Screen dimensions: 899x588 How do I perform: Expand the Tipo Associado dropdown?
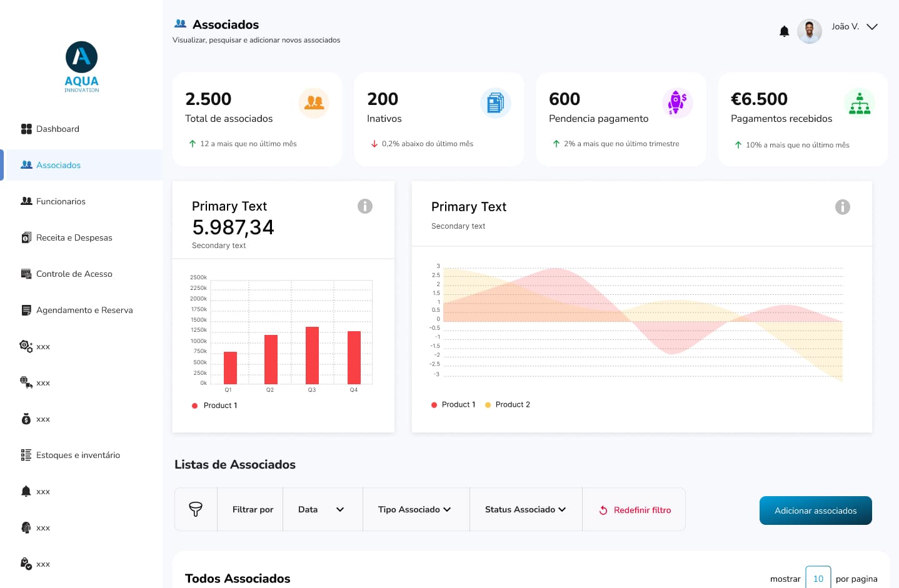tap(415, 509)
